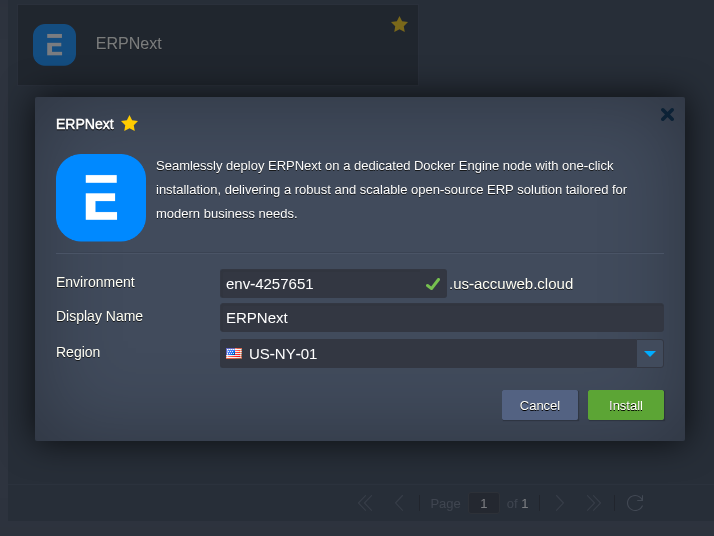This screenshot has width=714, height=536.
Task: Cancel the ERPNext installation dialog
Action: pos(540,405)
